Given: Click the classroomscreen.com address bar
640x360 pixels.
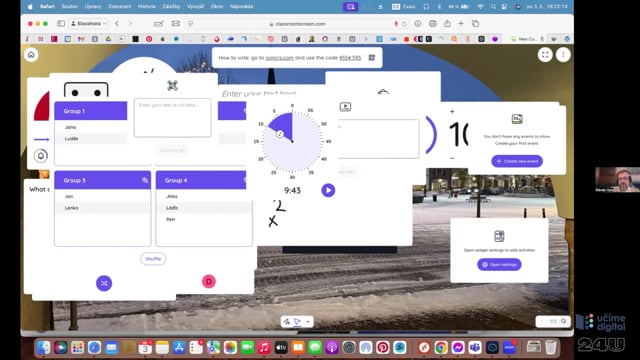Looking at the screenshot, I should point(300,24).
